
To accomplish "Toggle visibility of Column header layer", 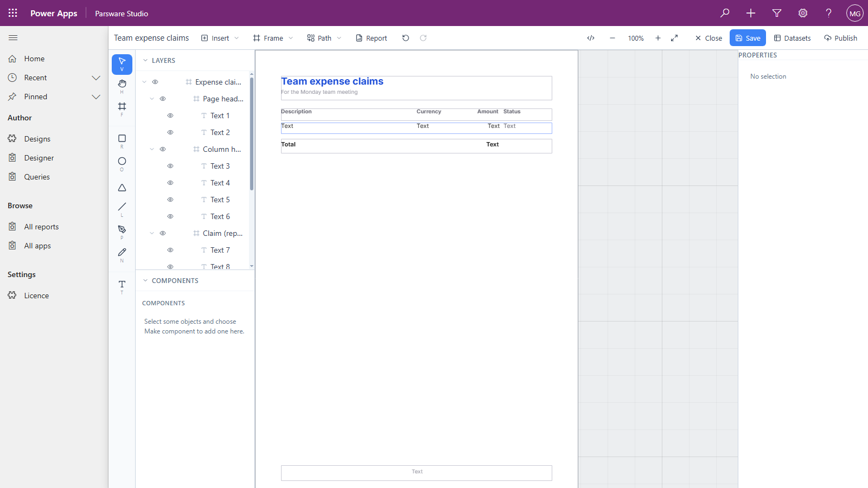I will tap(163, 149).
